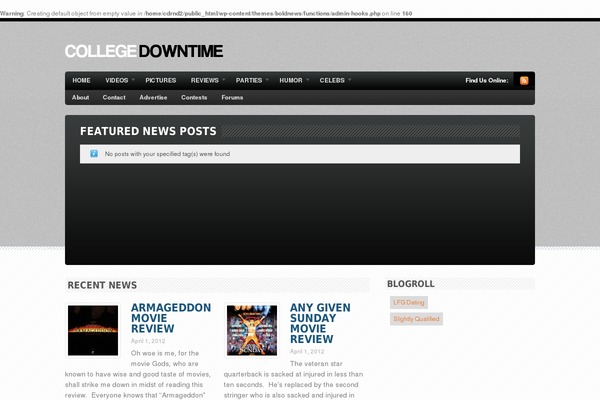Viewport: 600px width, 400px height.
Task: Go to the Contests page
Action: [x=194, y=98]
